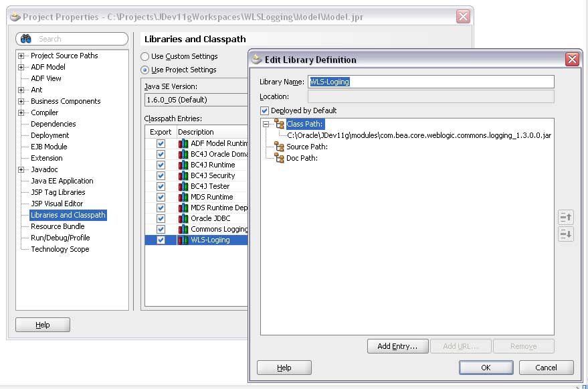
Task: Click the binoculars search icon
Action: tap(27, 39)
